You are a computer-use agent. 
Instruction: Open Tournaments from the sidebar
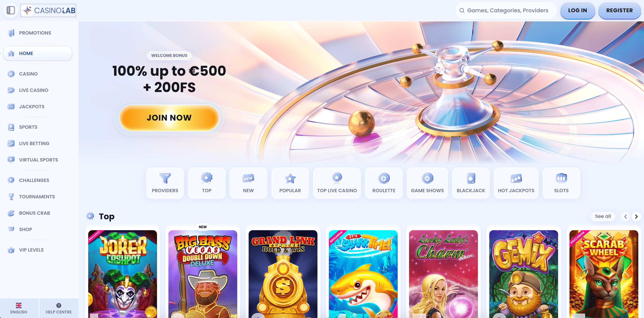coord(37,197)
